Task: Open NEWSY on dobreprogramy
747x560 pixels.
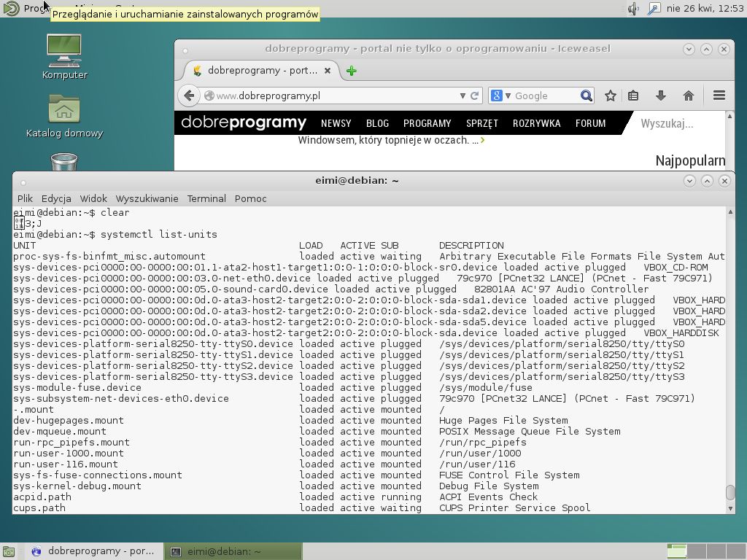Action: 336,123
